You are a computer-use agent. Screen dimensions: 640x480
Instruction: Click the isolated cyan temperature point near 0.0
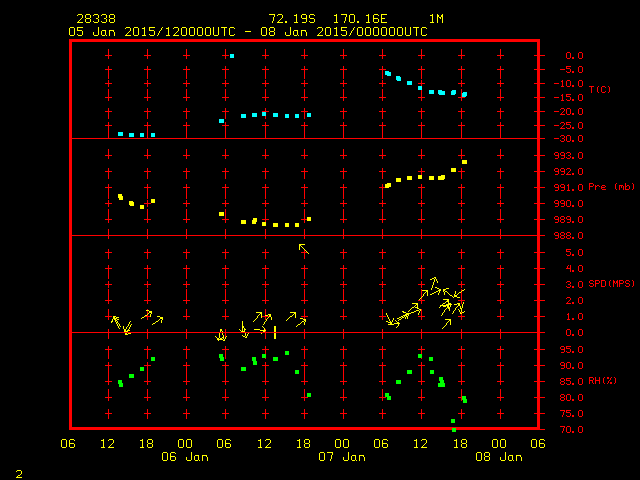[x=232, y=56]
